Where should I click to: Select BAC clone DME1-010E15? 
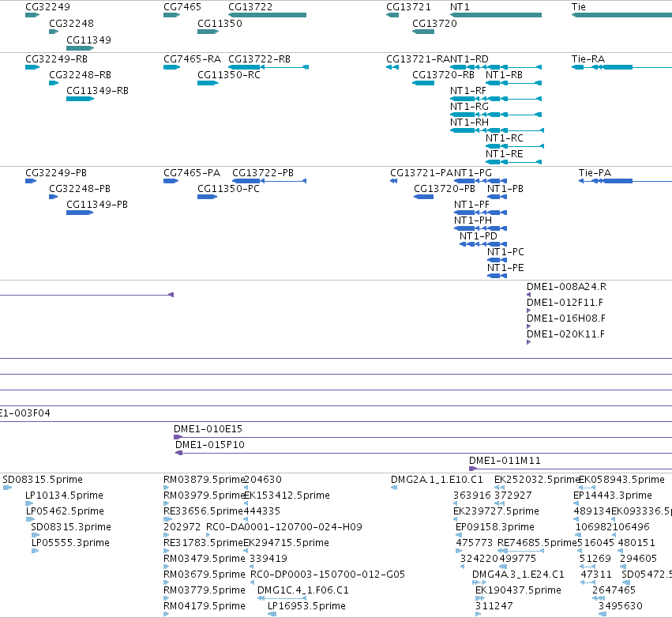click(x=208, y=429)
